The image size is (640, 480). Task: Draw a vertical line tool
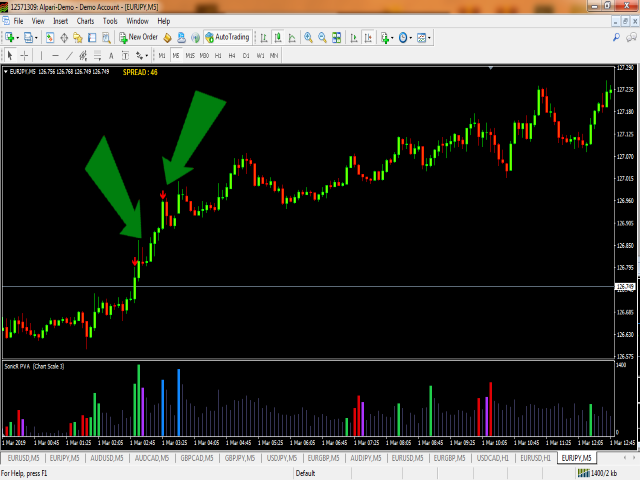41,56
